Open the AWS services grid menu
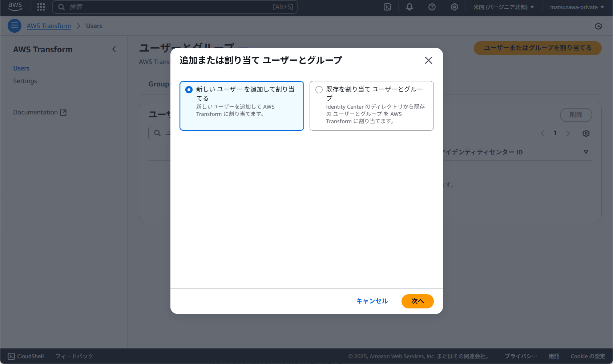The image size is (613, 364). [41, 7]
